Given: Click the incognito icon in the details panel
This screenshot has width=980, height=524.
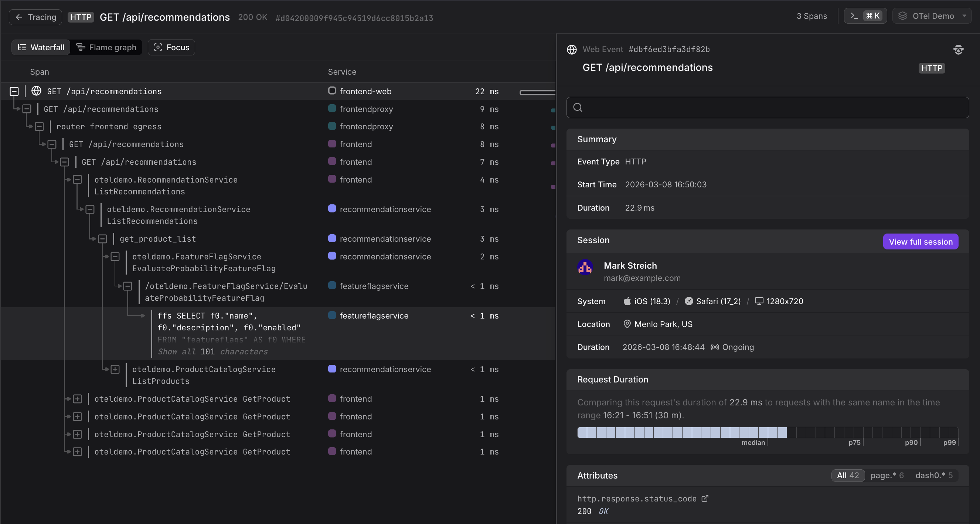Looking at the screenshot, I should (958, 50).
